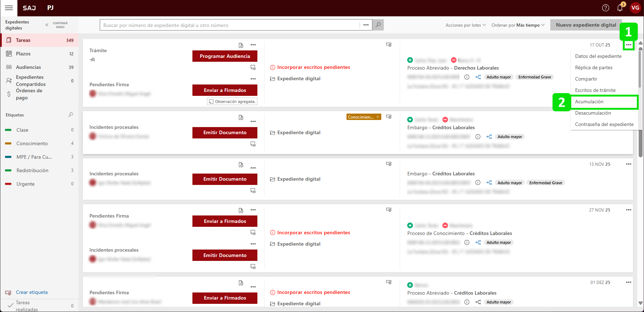Click the Programar Audiencia button
Viewport: 644px width, 312px height.
pyautogui.click(x=225, y=56)
